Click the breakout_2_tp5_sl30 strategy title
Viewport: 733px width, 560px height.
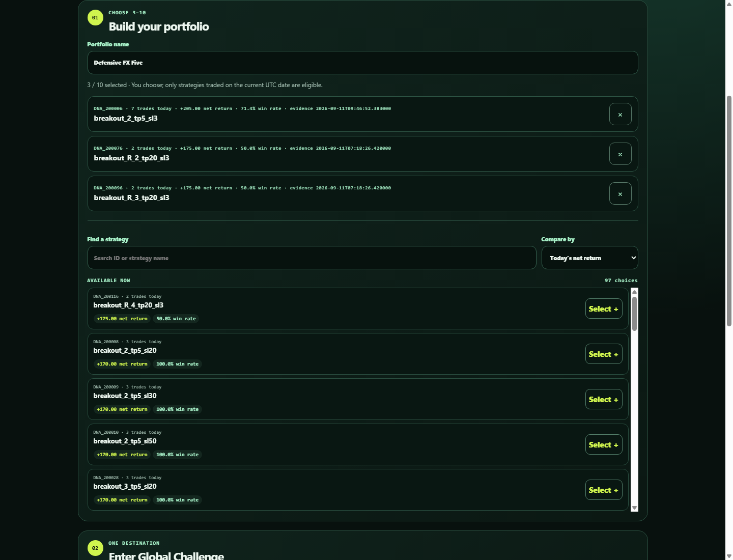point(125,396)
